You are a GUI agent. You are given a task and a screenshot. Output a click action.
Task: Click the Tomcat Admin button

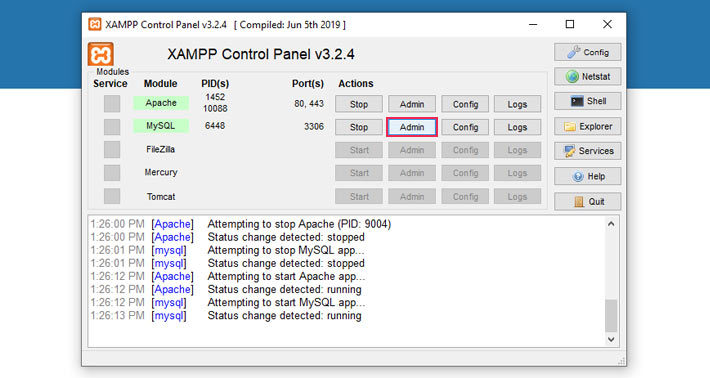(412, 196)
